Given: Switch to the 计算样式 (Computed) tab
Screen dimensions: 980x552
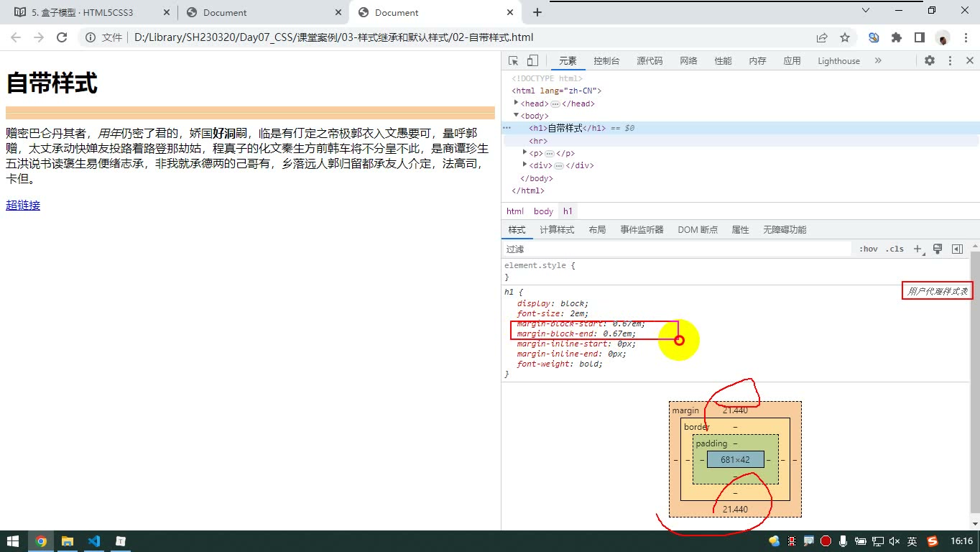Looking at the screenshot, I should tap(557, 230).
